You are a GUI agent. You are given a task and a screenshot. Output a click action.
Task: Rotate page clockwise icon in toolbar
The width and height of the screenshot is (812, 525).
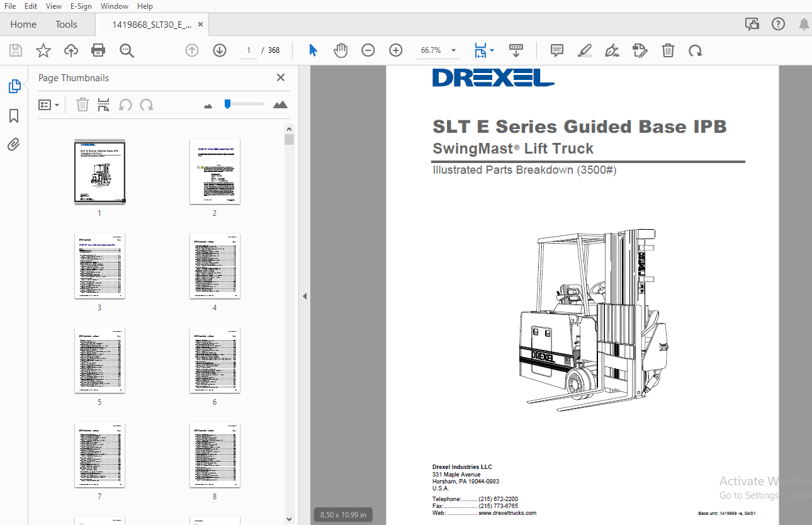696,50
